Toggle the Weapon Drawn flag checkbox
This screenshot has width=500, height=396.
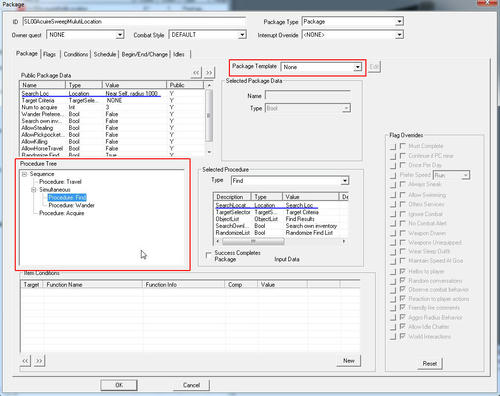point(403,233)
